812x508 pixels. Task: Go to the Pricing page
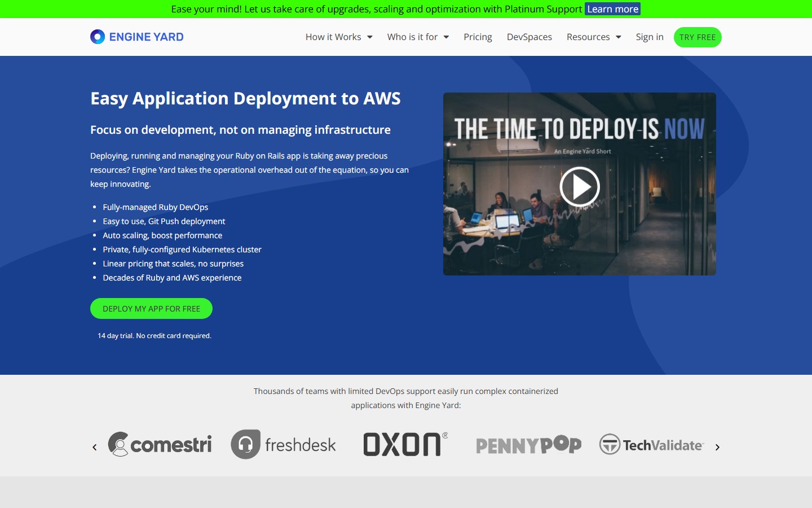tap(478, 37)
